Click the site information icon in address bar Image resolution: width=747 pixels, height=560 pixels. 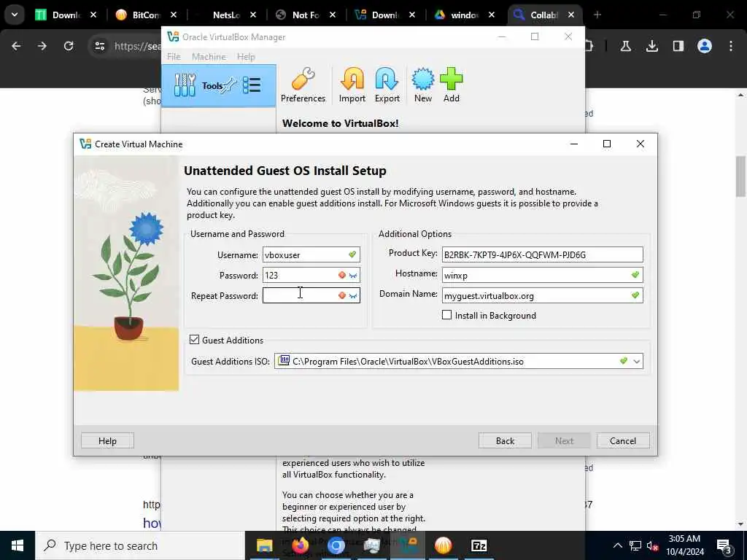pos(99,46)
